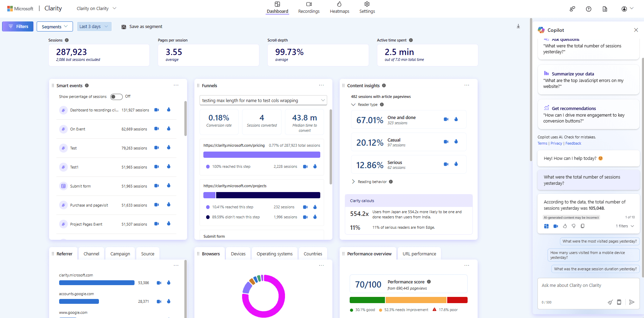Click the Filters button
The image size is (644, 318).
(18, 27)
